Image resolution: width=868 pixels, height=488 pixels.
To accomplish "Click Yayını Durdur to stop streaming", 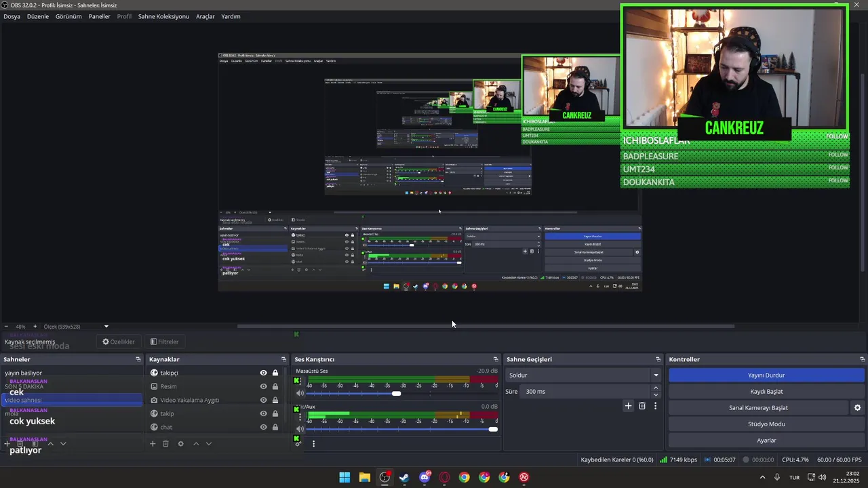I will tap(766, 375).
